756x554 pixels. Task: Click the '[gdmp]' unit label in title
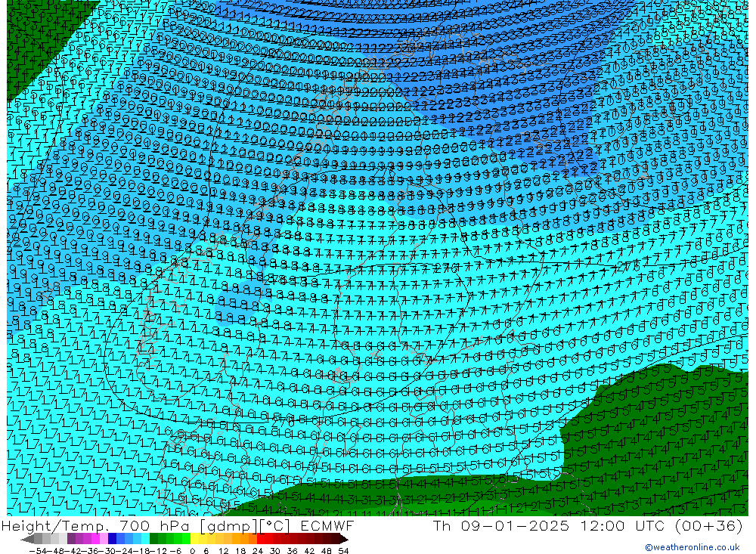(228, 525)
